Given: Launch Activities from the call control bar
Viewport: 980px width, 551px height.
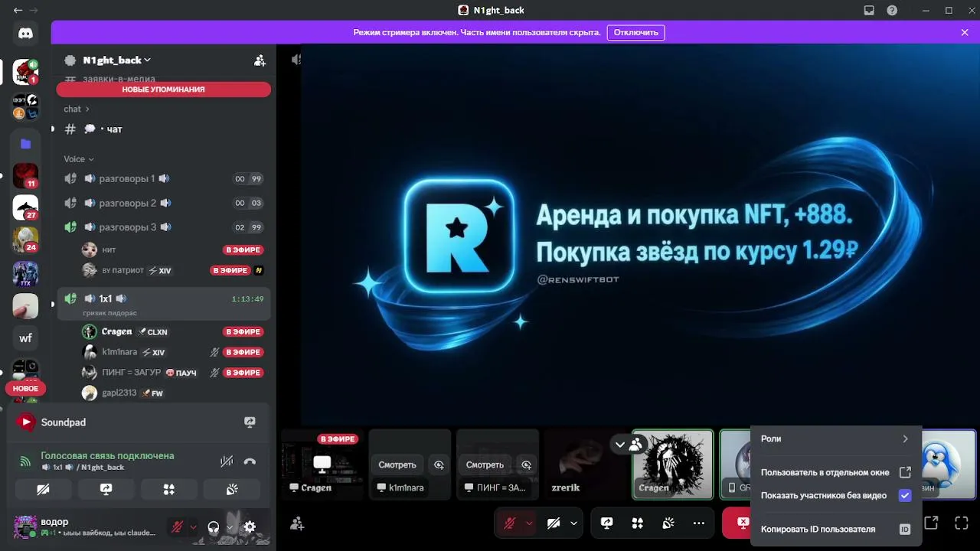Looking at the screenshot, I should click(637, 523).
